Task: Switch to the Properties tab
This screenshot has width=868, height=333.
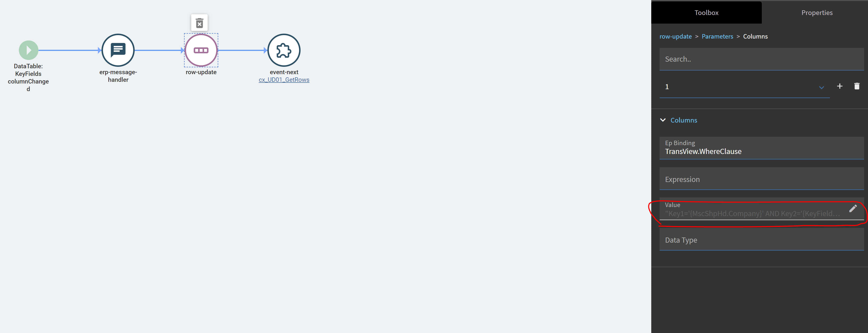Action: click(817, 13)
